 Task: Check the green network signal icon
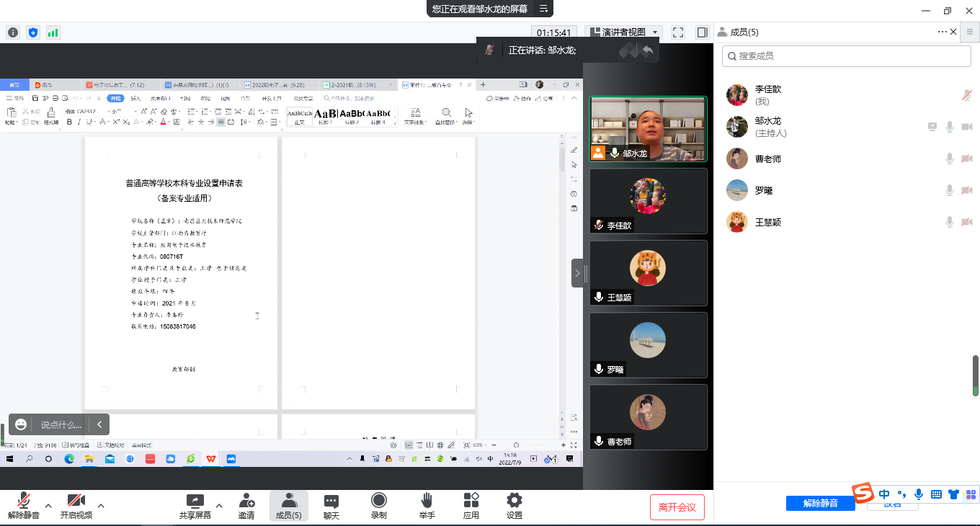coord(53,32)
